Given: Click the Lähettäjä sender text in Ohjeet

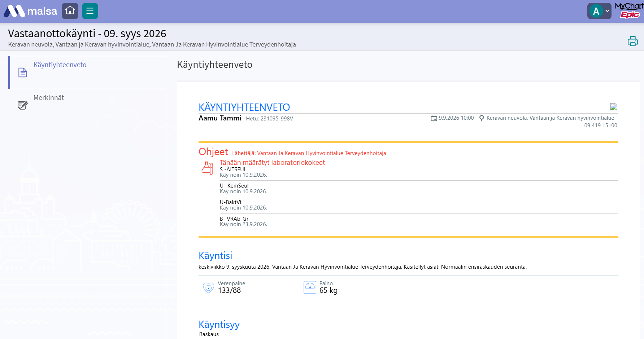Looking at the screenshot, I should (x=309, y=153).
